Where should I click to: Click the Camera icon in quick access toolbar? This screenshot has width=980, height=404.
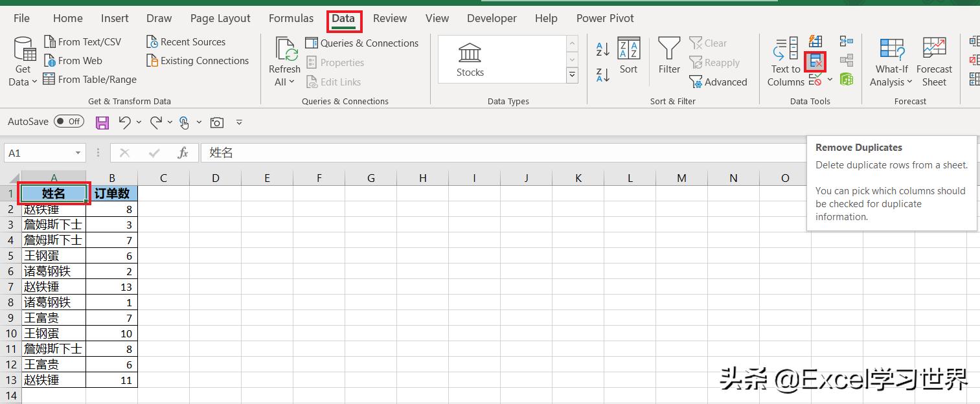tap(217, 122)
